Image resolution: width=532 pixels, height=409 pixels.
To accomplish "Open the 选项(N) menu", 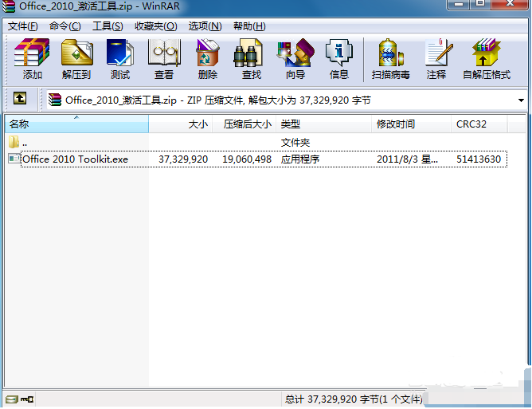I will coord(205,26).
